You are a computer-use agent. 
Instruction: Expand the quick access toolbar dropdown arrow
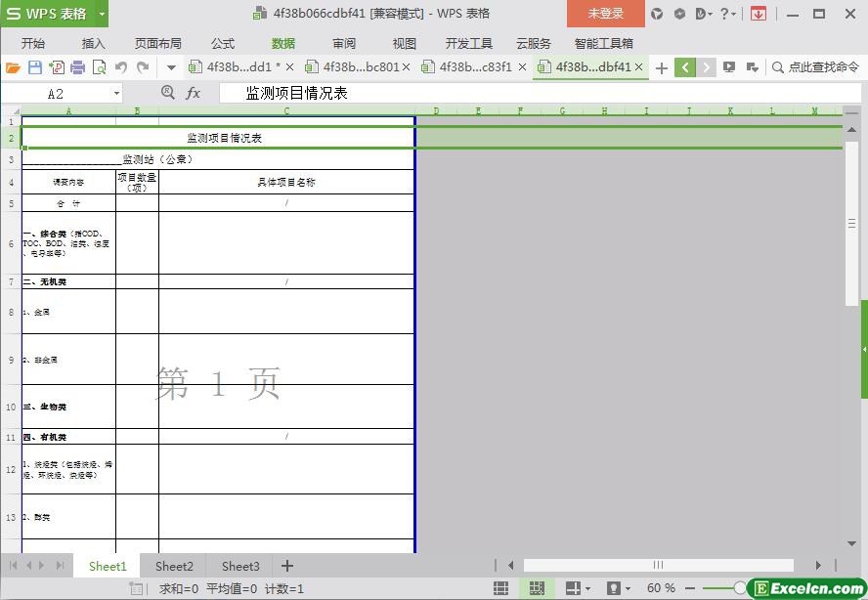[171, 67]
